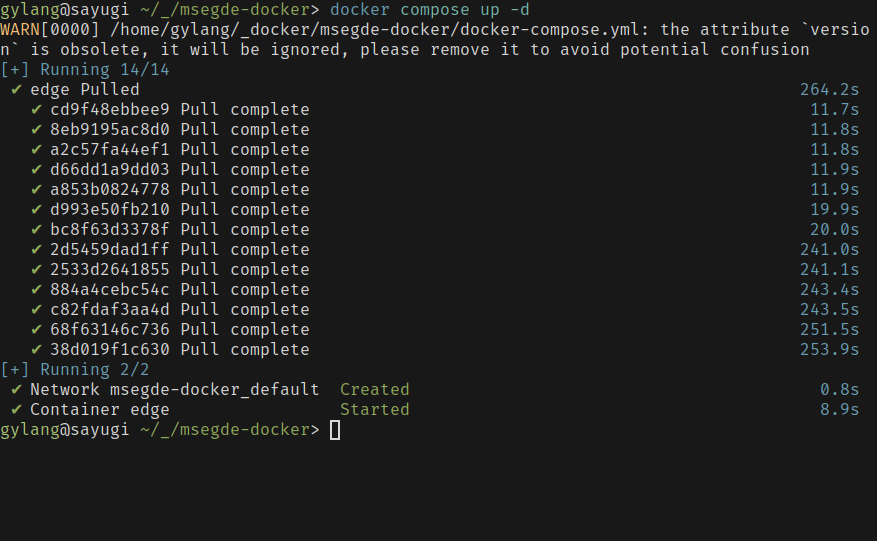Click the checkmark before Container edge
The image size is (877, 541).
(x=16, y=410)
